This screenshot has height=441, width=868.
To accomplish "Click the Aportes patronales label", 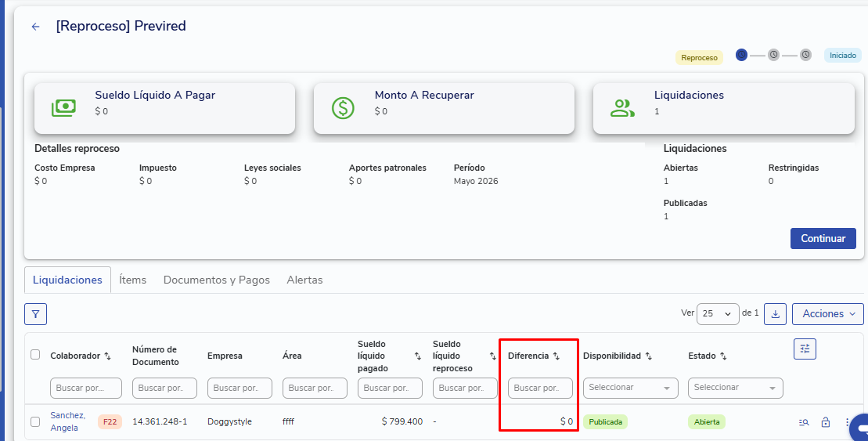I will tap(387, 168).
